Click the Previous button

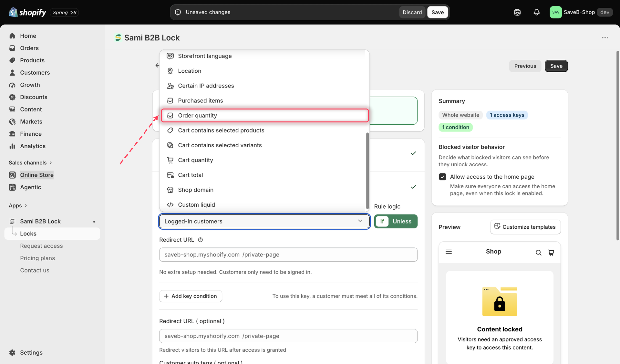click(x=525, y=66)
